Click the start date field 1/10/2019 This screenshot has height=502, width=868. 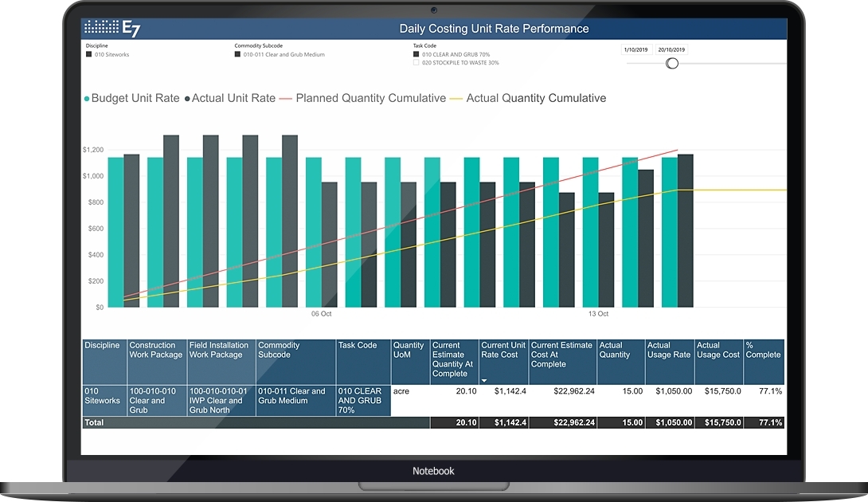tap(636, 49)
